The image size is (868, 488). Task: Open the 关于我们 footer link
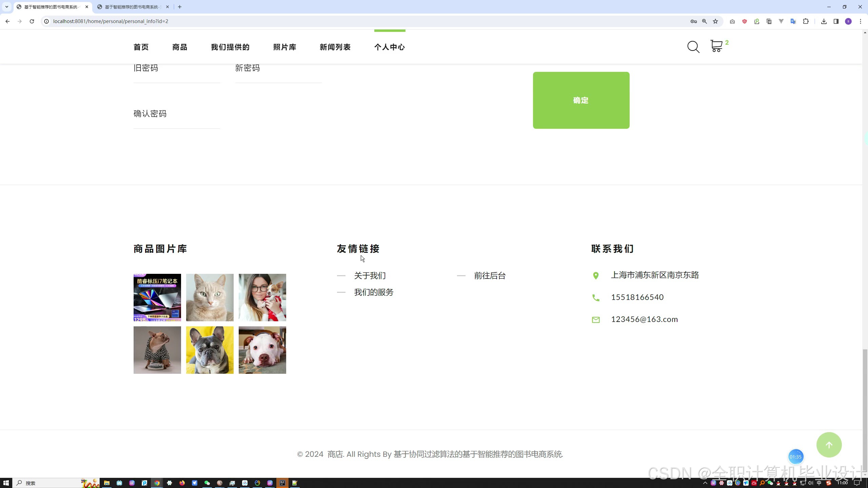coord(370,276)
